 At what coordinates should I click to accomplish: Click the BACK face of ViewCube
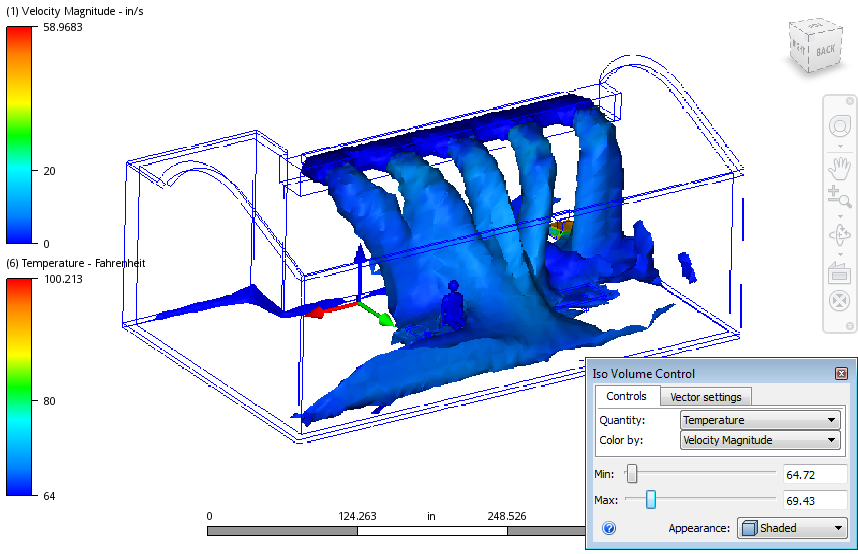(826, 51)
